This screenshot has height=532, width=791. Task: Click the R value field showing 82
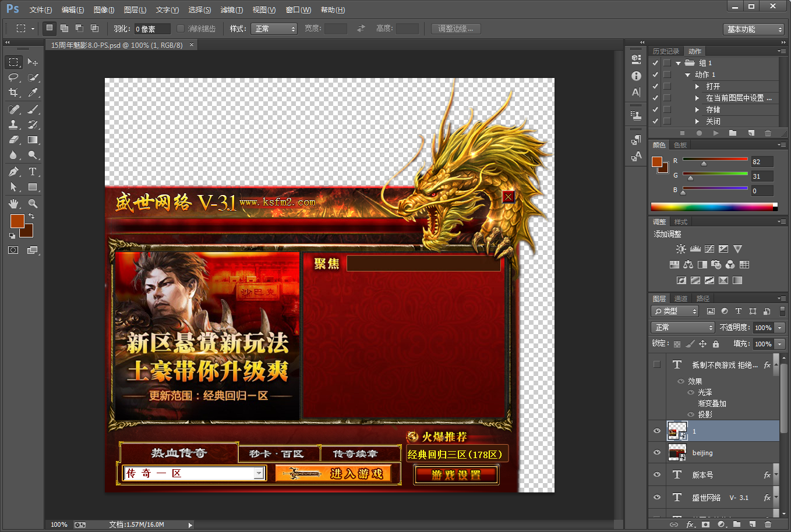pyautogui.click(x=762, y=161)
